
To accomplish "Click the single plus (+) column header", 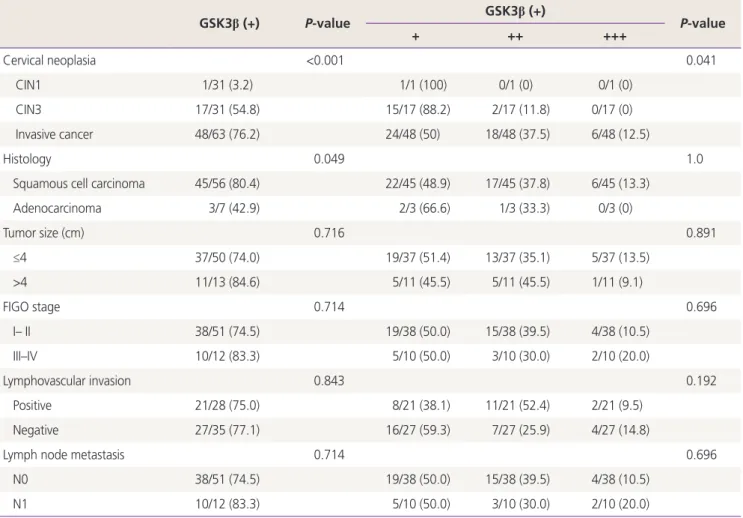I will (416, 37).
